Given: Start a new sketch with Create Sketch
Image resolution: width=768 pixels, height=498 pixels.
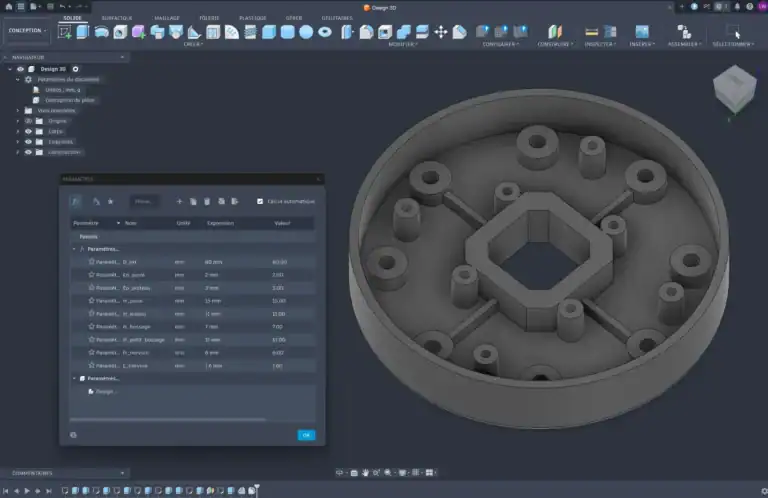Looking at the screenshot, I should click(64, 32).
